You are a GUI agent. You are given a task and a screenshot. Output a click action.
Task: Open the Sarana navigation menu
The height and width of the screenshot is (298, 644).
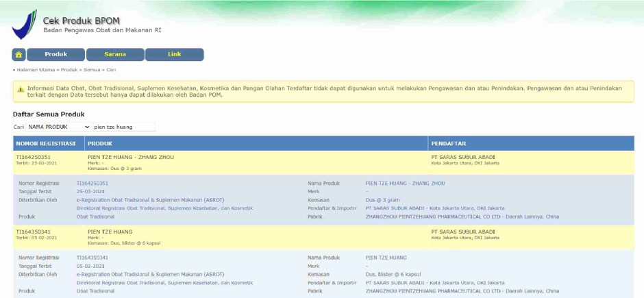coord(115,55)
